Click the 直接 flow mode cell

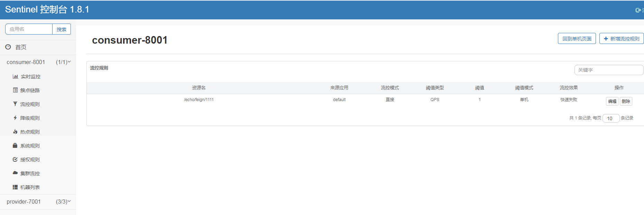[390, 100]
